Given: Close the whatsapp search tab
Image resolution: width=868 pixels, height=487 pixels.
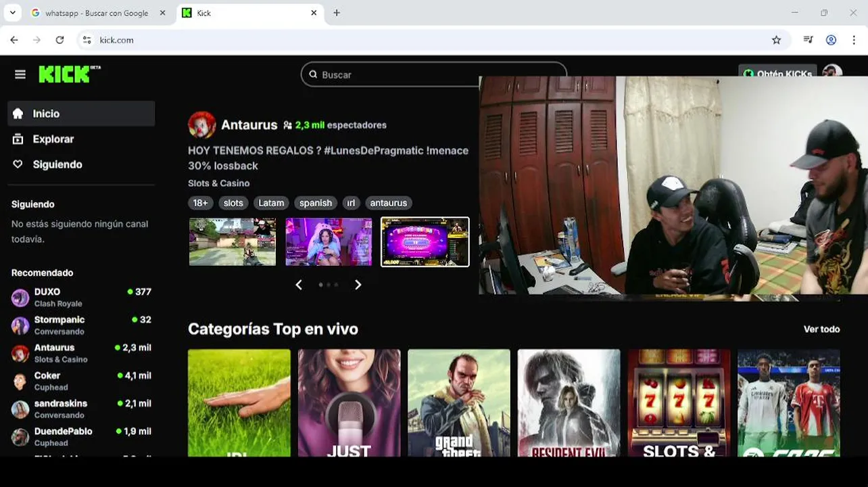Looking at the screenshot, I should point(162,13).
